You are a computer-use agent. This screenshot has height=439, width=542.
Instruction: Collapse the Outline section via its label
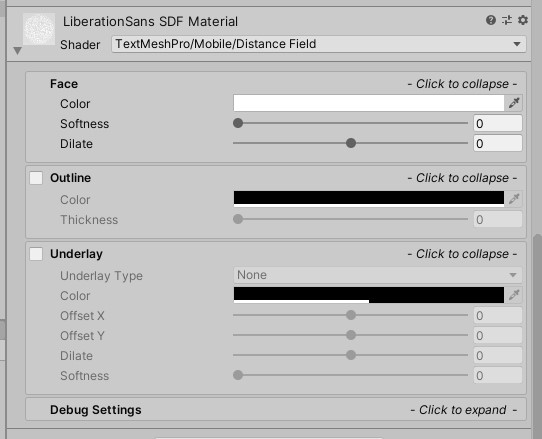pyautogui.click(x=71, y=178)
